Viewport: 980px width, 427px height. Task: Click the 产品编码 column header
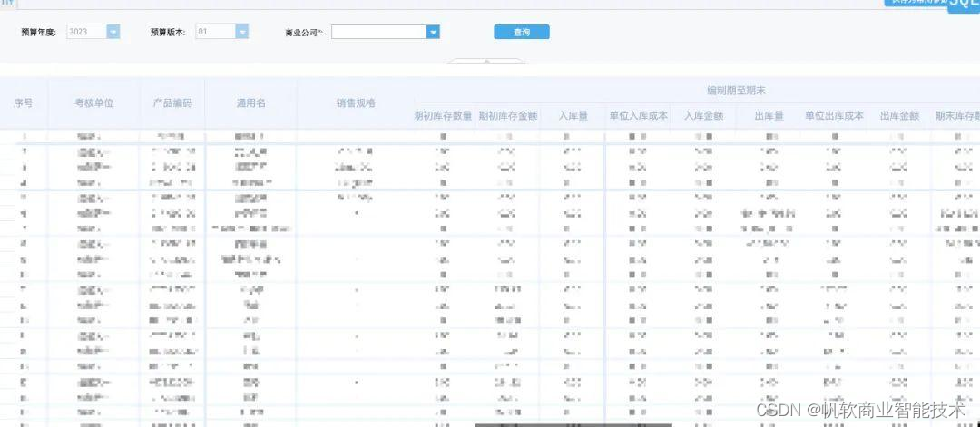coord(173,103)
